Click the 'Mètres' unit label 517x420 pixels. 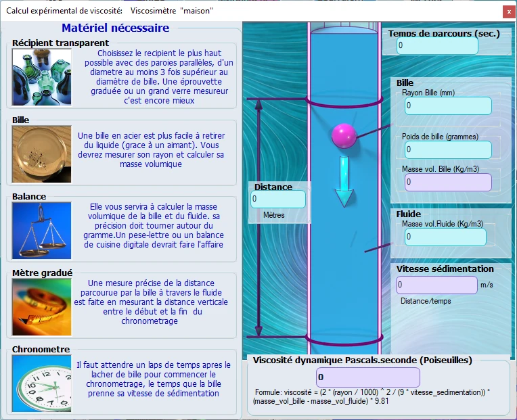[x=273, y=215]
